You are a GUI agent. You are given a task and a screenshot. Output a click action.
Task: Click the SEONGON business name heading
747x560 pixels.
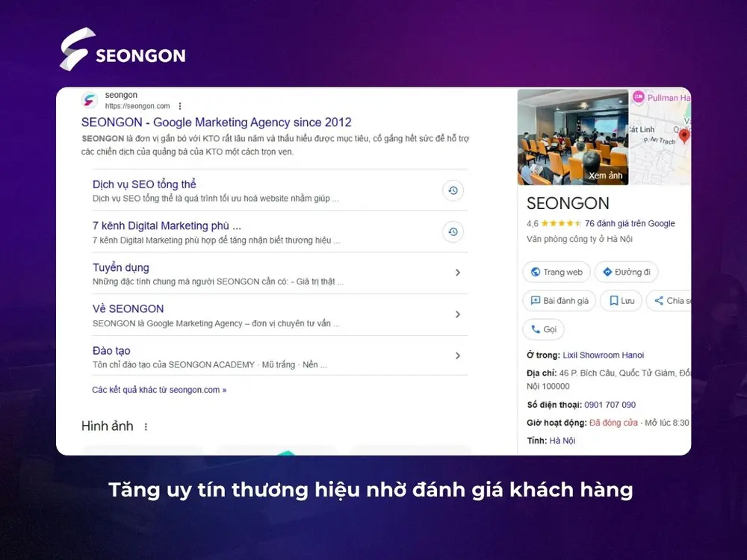tap(568, 203)
